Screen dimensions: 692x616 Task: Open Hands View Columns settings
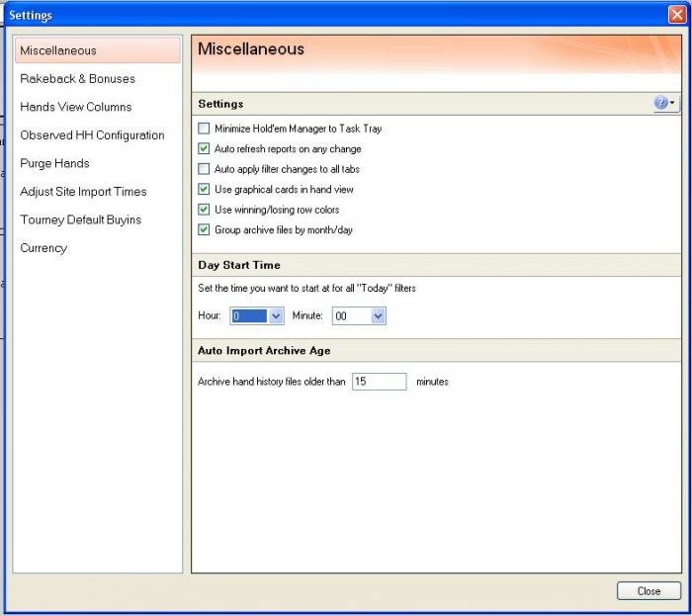(76, 107)
